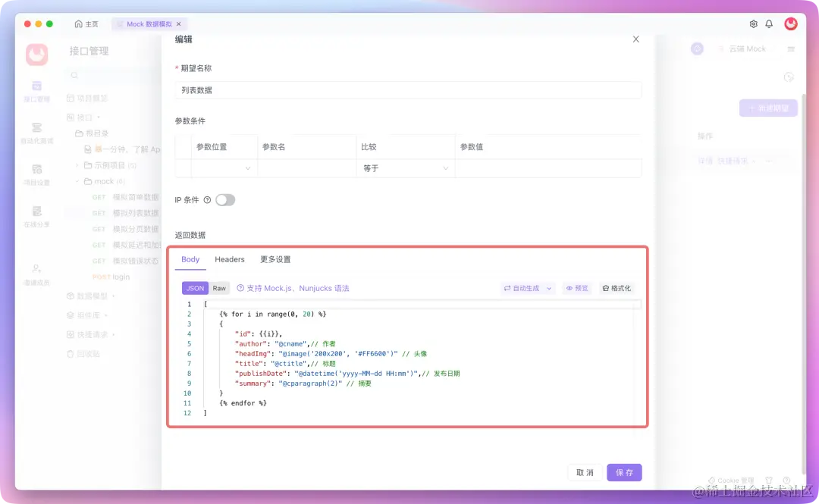Select JSON format mode

click(x=195, y=288)
